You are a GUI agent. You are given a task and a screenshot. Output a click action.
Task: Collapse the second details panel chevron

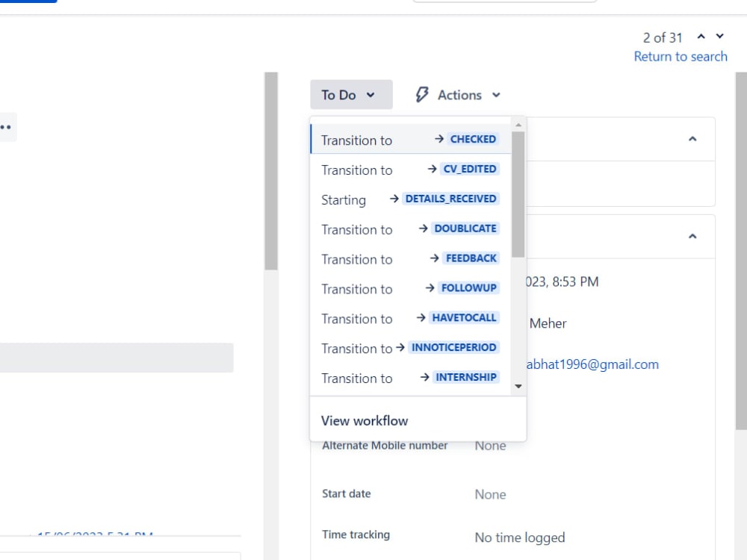[692, 236]
